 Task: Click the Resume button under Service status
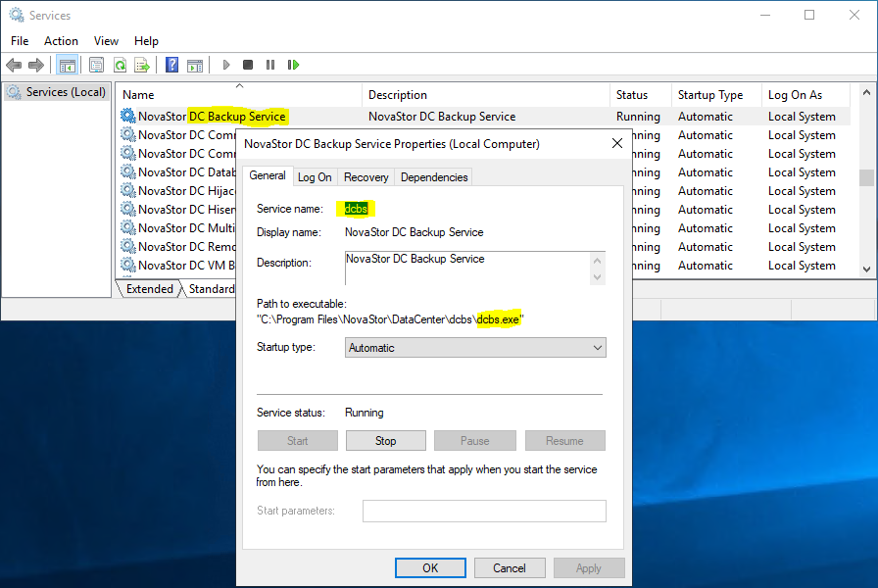pyautogui.click(x=565, y=441)
